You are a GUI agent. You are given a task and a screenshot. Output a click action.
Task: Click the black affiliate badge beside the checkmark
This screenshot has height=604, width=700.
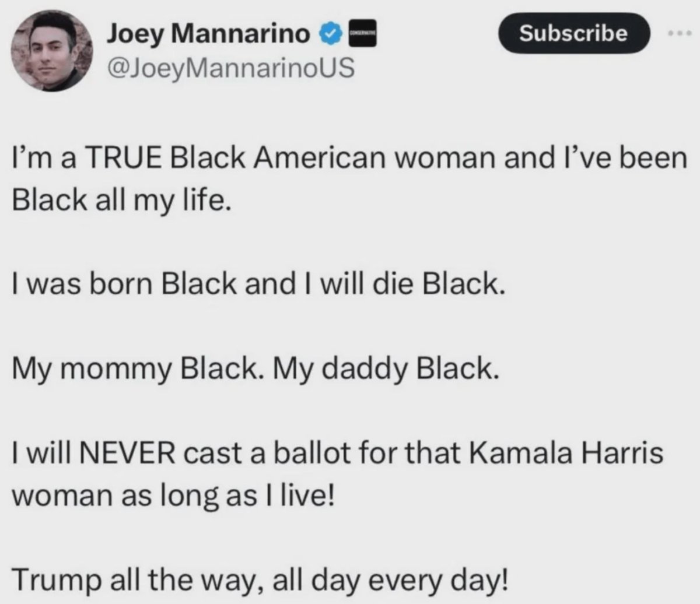pyautogui.click(x=361, y=36)
